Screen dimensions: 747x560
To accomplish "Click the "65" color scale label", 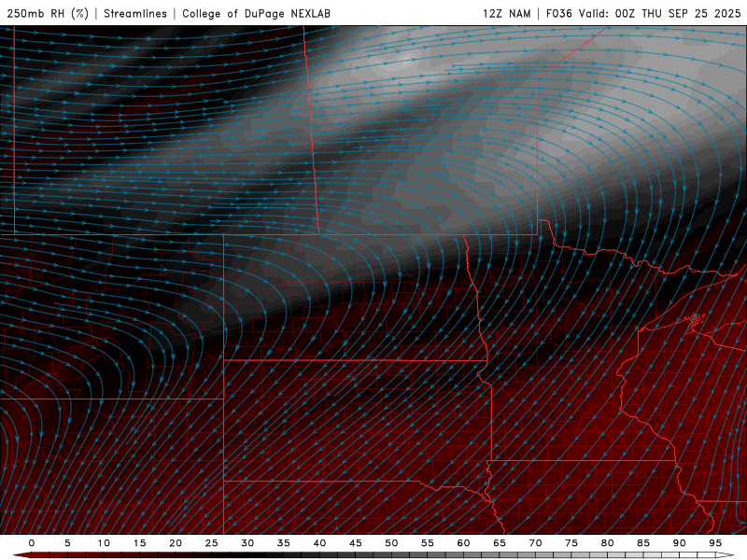I will (x=500, y=543).
